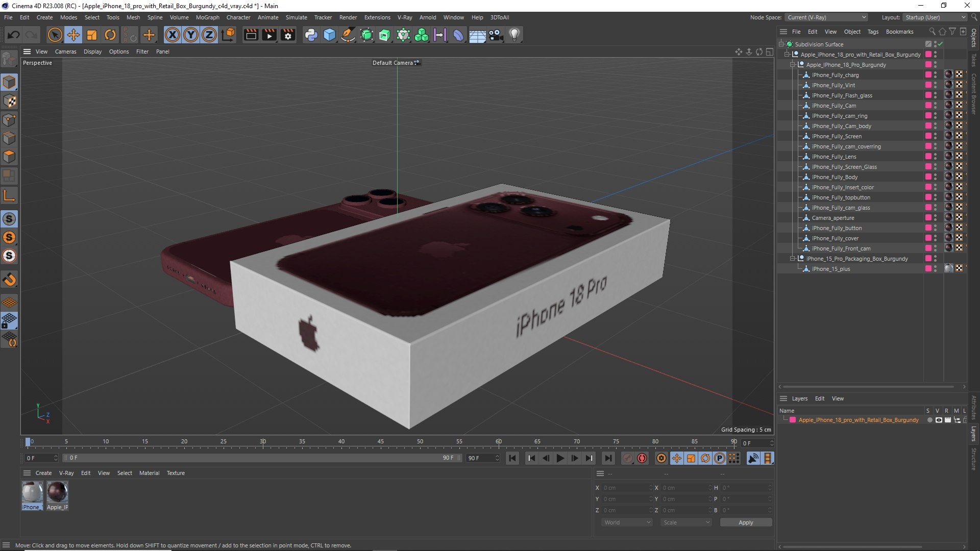Click frame 45 on the timeline ruler
The image size is (980, 551).
point(381,442)
